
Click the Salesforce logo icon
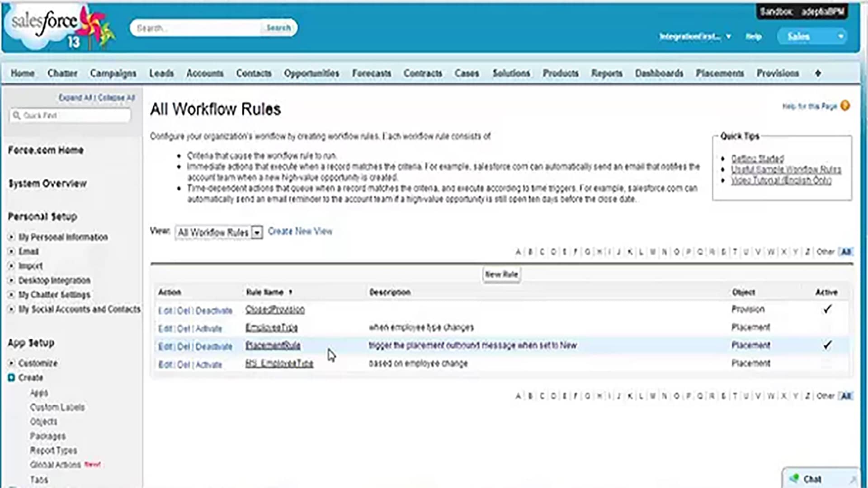[x=44, y=23]
